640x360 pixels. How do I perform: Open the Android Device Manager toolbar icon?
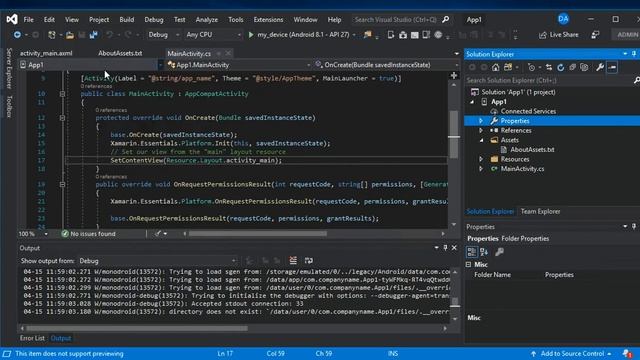click(x=391, y=35)
